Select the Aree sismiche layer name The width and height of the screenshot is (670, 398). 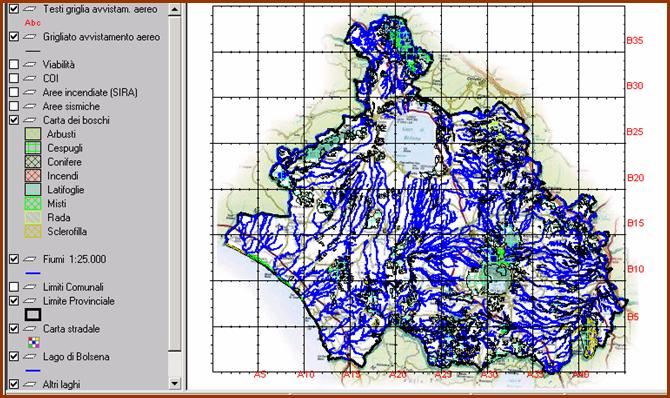click(71, 106)
